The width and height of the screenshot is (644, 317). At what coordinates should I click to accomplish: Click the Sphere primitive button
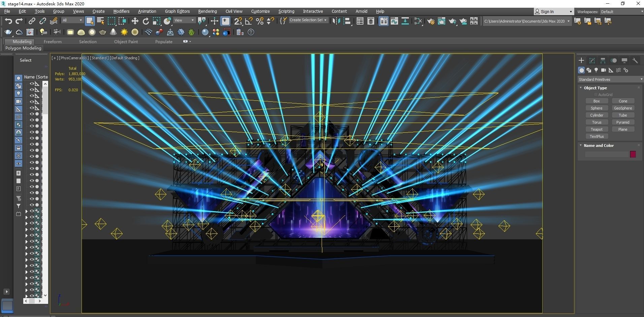597,108
